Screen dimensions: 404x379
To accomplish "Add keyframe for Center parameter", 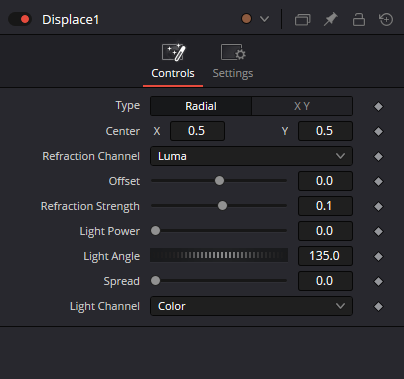I will (x=378, y=132).
